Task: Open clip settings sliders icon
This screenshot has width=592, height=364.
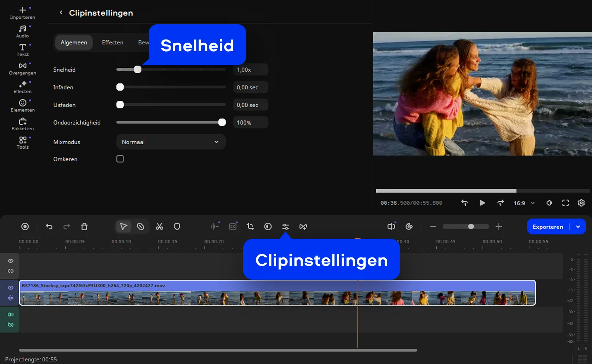Action: tap(285, 227)
